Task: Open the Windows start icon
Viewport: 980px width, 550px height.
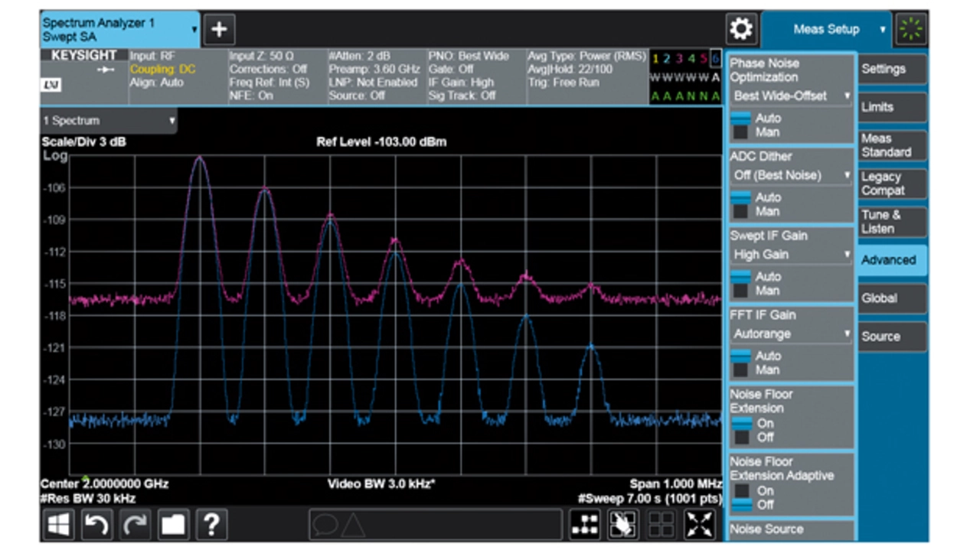Action: pos(58,524)
